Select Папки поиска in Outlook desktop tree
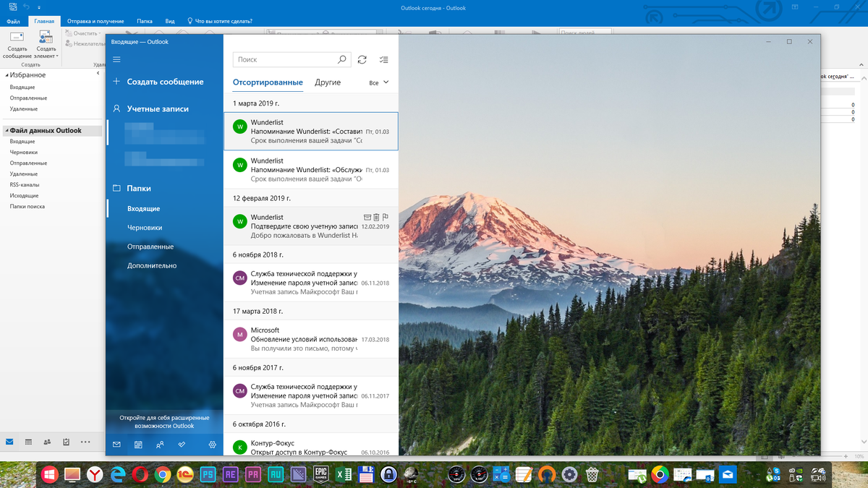Viewport: 868px width, 488px height. pyautogui.click(x=27, y=206)
